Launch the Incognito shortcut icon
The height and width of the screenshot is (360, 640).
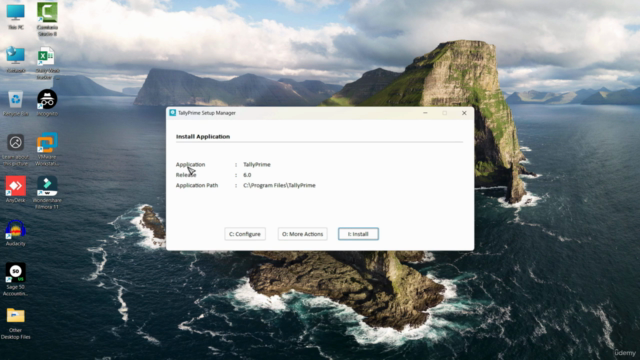click(x=47, y=103)
